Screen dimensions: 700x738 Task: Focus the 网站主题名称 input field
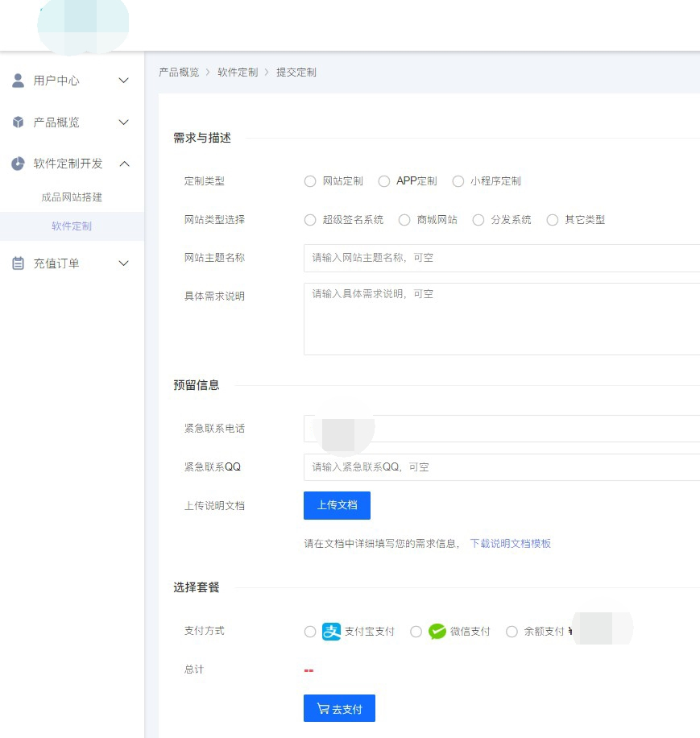pos(502,258)
